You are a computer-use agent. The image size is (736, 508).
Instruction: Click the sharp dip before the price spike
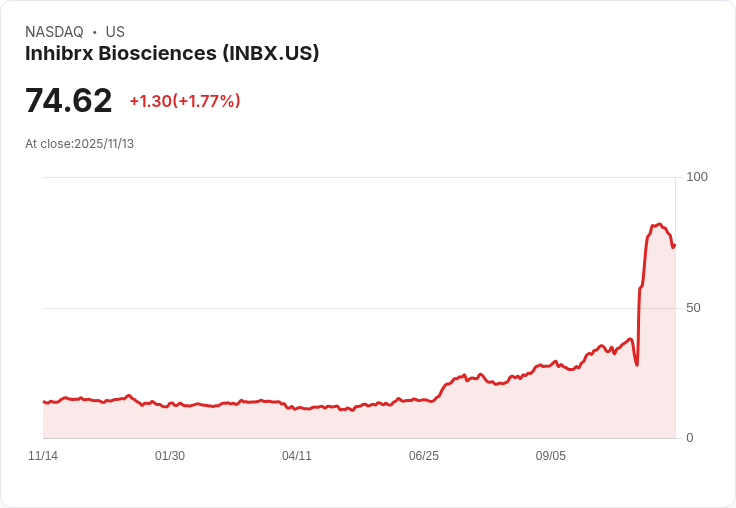pyautogui.click(x=636, y=364)
